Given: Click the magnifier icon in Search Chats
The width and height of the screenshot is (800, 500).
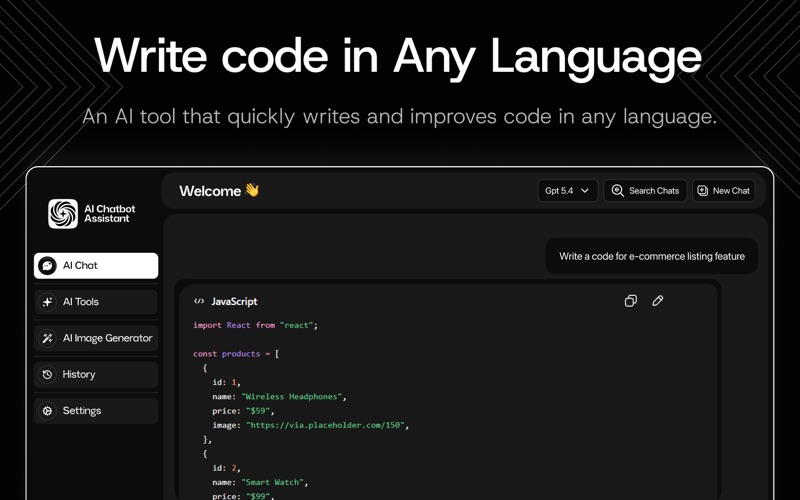Looking at the screenshot, I should (x=617, y=190).
